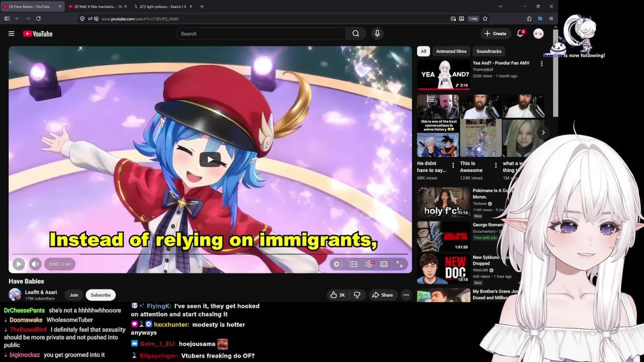Switch to the light sykkuno X search tab

(x=163, y=7)
